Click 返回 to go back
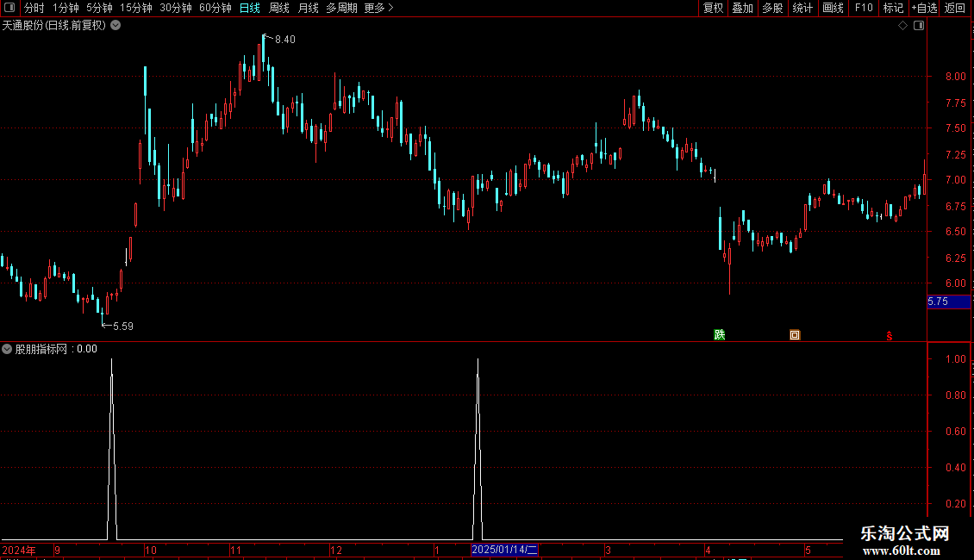 955,8
